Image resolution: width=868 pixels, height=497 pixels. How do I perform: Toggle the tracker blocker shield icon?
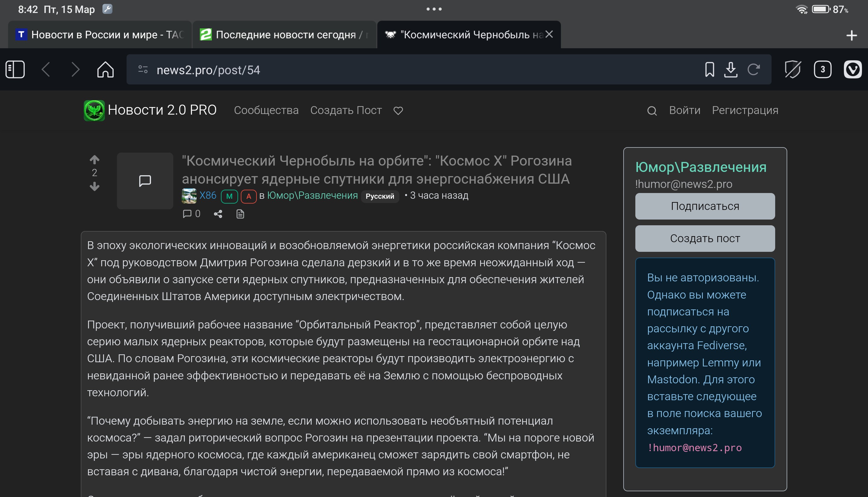pos(792,70)
